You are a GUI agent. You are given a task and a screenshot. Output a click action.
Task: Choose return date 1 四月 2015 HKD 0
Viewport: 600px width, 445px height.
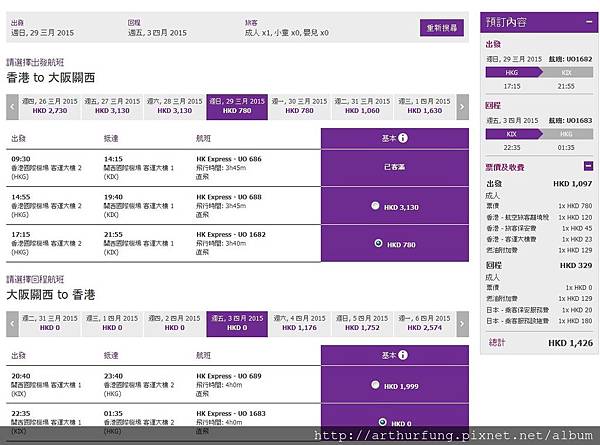coord(112,324)
